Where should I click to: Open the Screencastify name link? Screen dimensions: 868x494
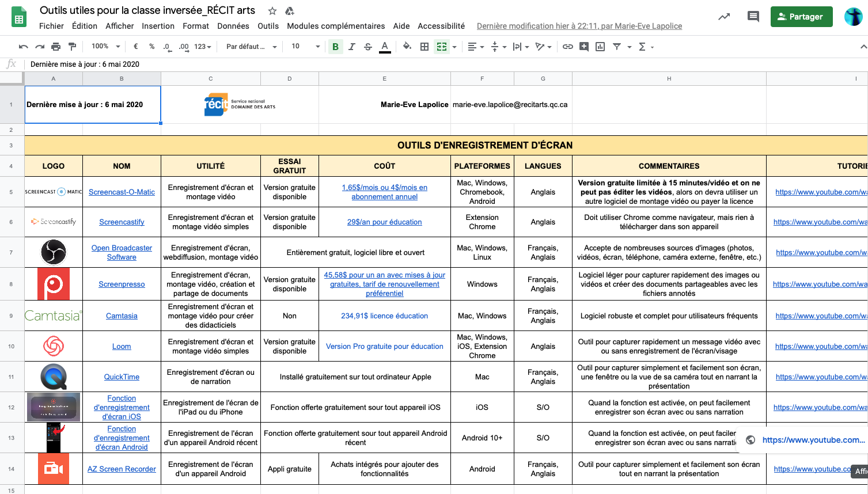(122, 222)
